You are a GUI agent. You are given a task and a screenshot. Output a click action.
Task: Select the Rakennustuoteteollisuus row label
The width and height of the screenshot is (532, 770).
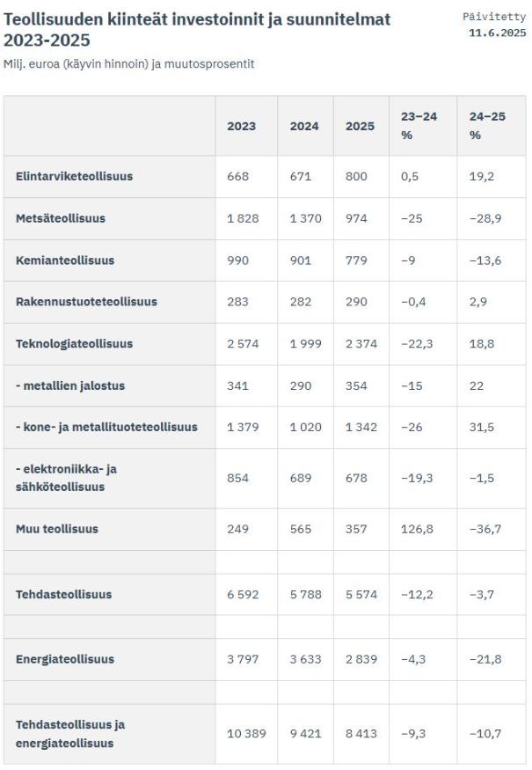pos(86,302)
